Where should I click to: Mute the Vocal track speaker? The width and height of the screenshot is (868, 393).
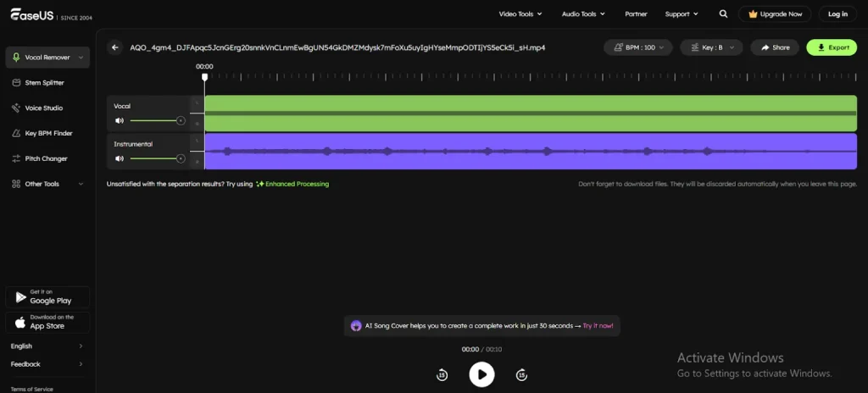[120, 120]
